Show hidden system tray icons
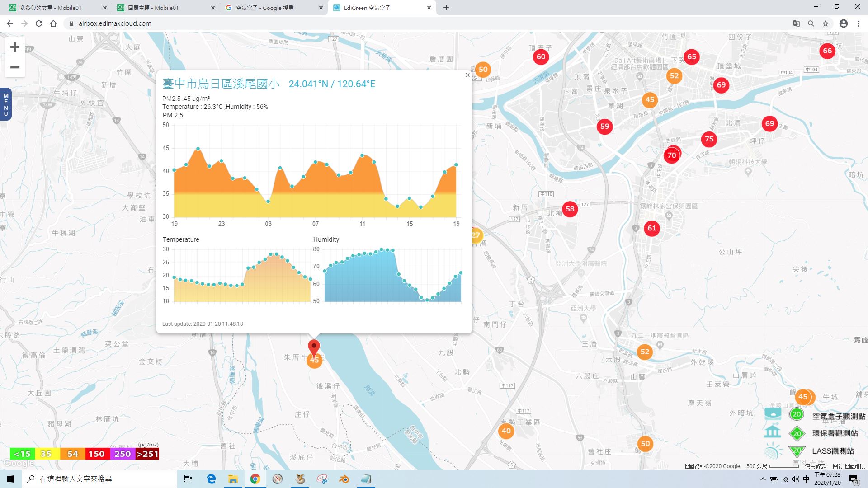The height and width of the screenshot is (488, 868). click(763, 479)
